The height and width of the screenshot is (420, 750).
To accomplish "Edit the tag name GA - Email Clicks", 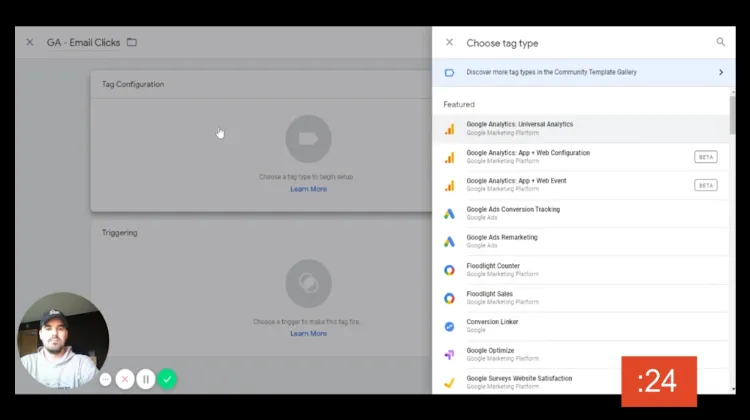I will tap(83, 43).
